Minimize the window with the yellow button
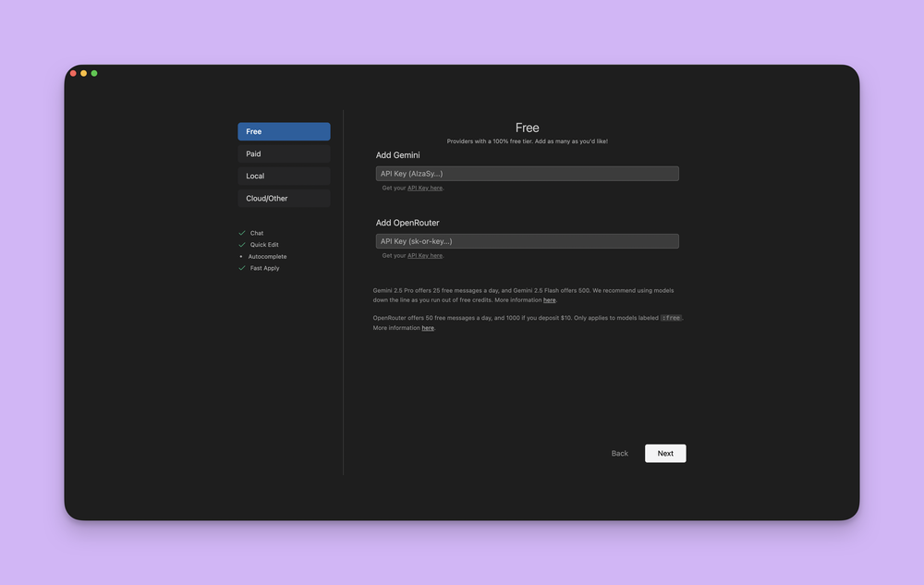Image resolution: width=924 pixels, height=585 pixels. (83, 73)
